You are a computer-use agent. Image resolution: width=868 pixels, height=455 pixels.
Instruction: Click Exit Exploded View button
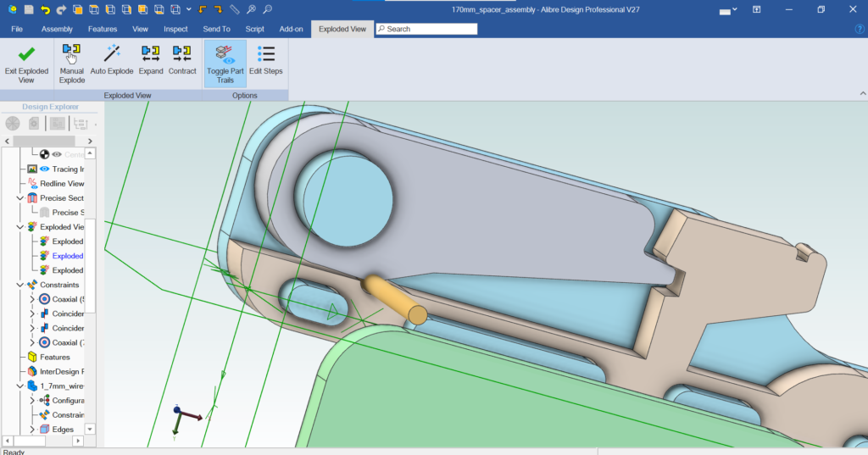[26, 63]
